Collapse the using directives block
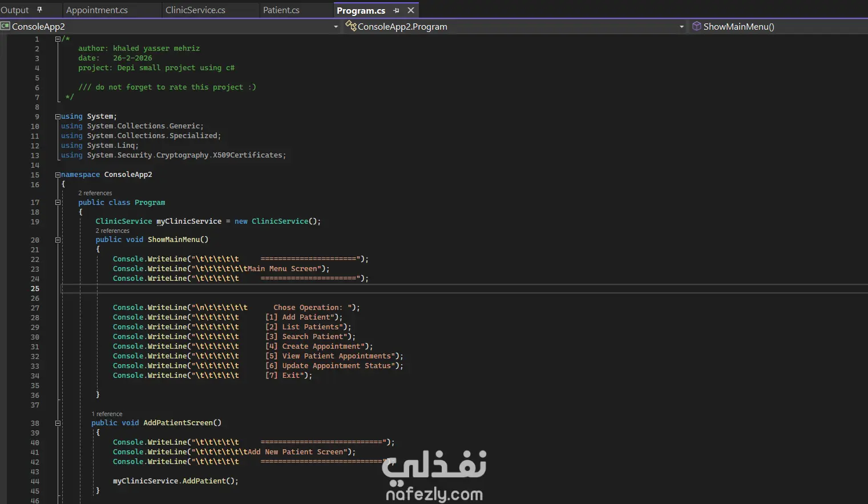The width and height of the screenshot is (868, 504). click(x=58, y=116)
